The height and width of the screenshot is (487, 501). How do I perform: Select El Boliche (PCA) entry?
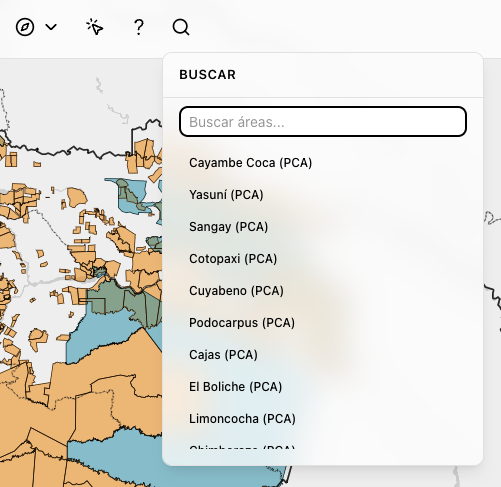235,387
